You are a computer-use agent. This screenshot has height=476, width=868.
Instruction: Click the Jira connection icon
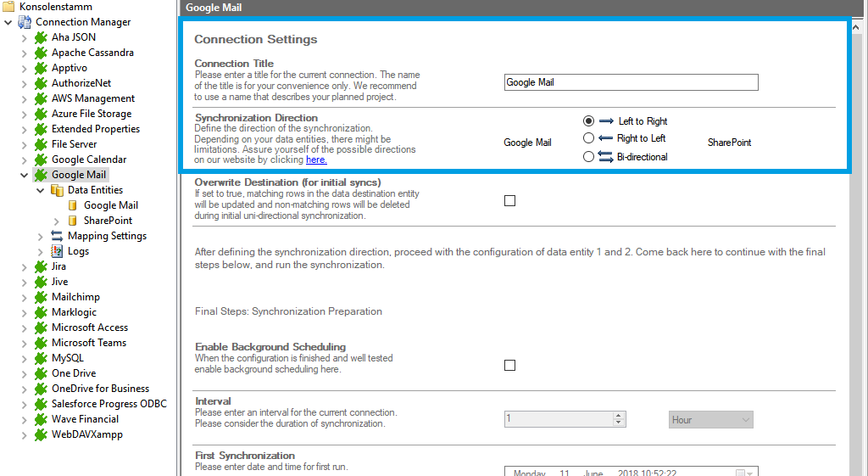coord(41,266)
